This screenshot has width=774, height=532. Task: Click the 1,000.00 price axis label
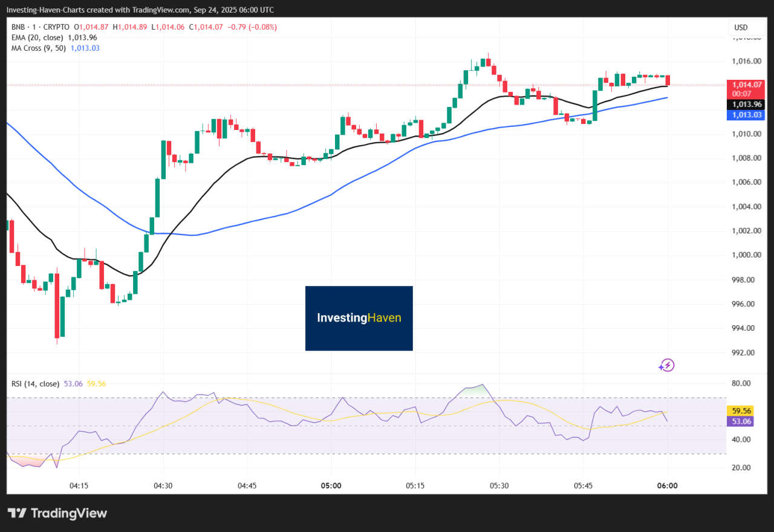[x=747, y=255]
